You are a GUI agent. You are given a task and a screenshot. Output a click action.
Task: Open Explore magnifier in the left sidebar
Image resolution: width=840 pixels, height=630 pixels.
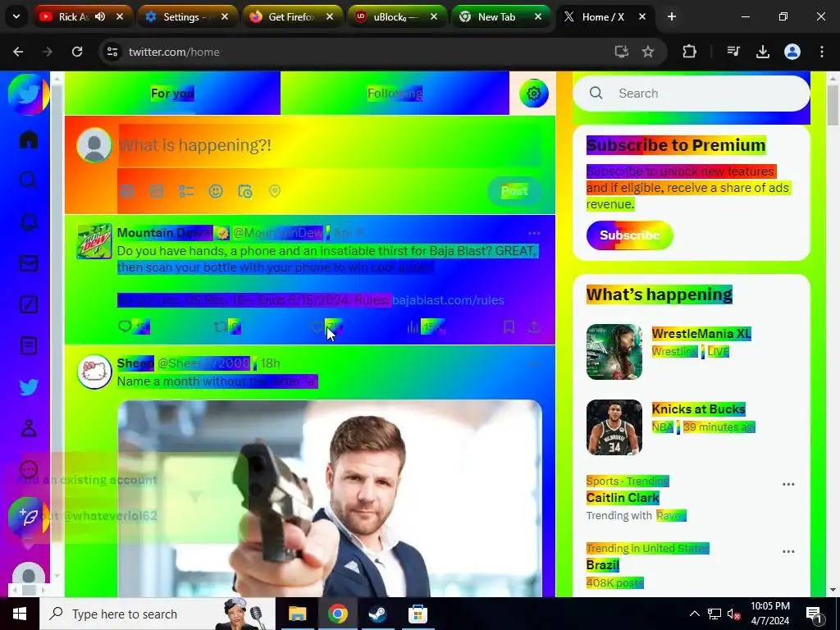pyautogui.click(x=29, y=180)
